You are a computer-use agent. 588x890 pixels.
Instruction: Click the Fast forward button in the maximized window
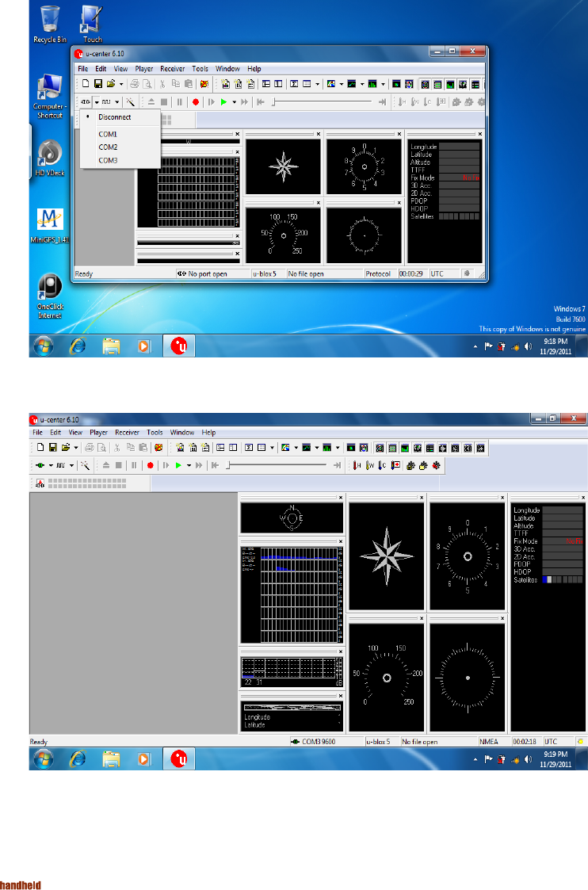(x=199, y=465)
